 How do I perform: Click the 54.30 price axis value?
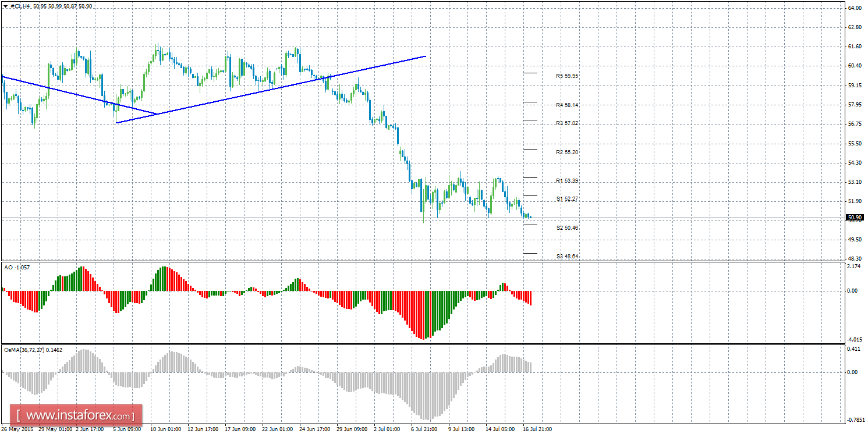[855, 163]
